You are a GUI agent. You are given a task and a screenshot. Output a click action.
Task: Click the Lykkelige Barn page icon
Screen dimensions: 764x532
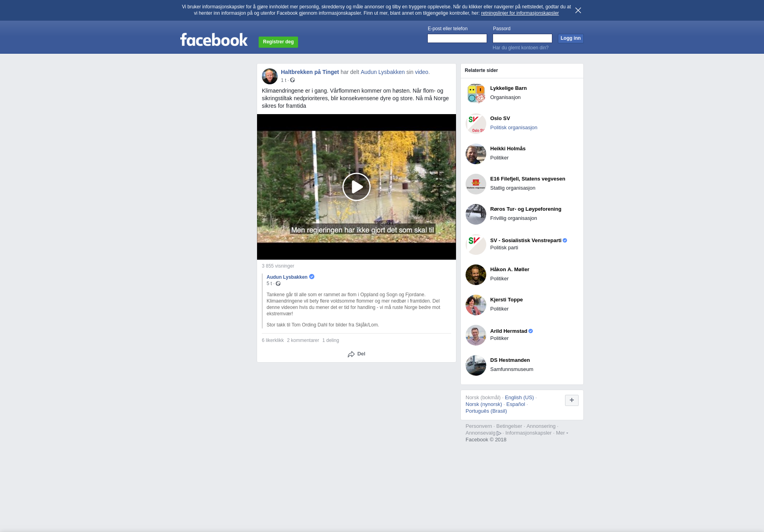coord(476,93)
